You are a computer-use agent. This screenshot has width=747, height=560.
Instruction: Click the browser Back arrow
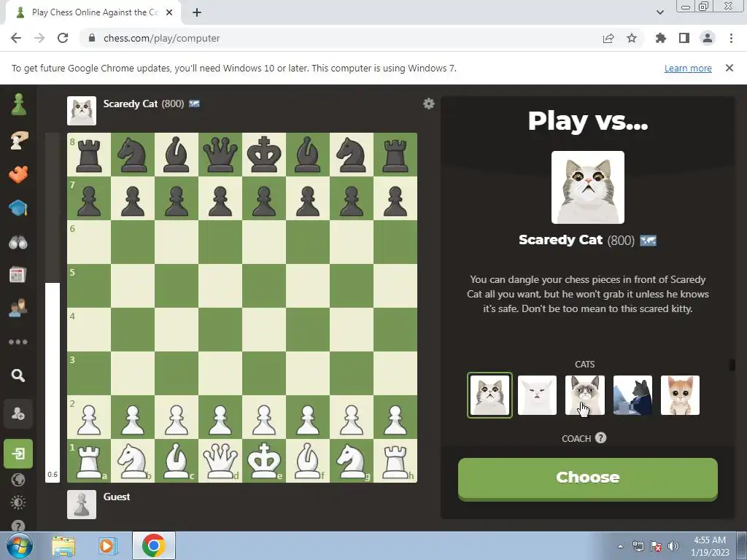point(16,38)
